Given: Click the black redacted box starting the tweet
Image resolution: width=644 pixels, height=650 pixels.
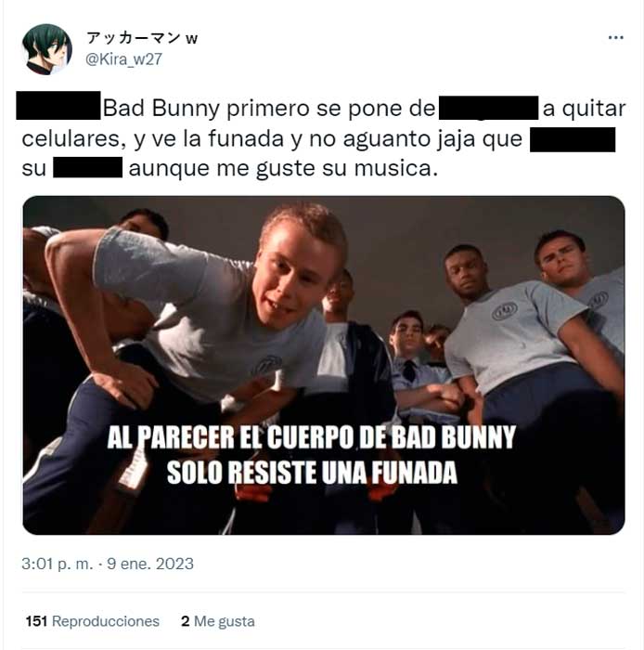Looking at the screenshot, I should point(58,105).
